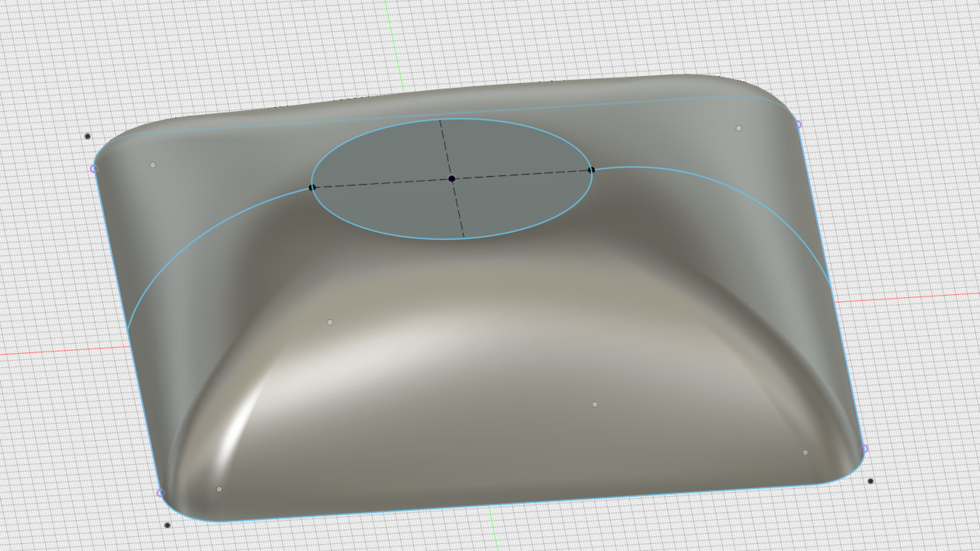This screenshot has width=980, height=551.
Task: Click the grey point on the dome's lower right
Action: [x=595, y=404]
